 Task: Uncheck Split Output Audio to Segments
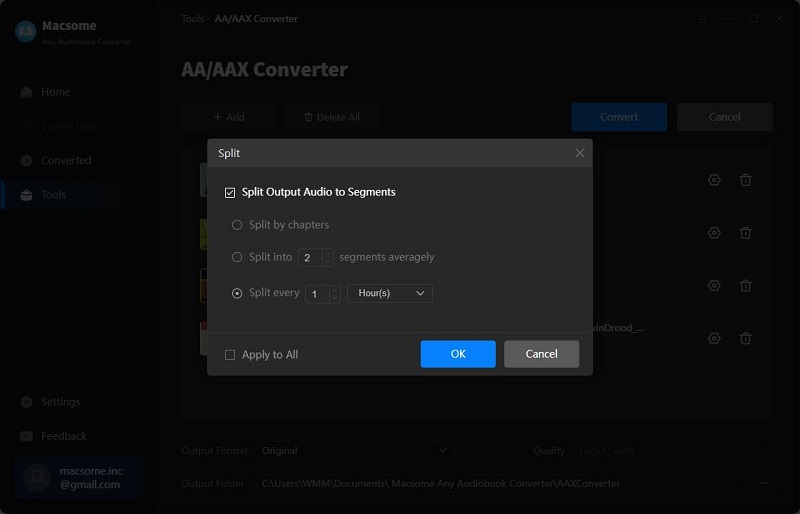(x=230, y=192)
